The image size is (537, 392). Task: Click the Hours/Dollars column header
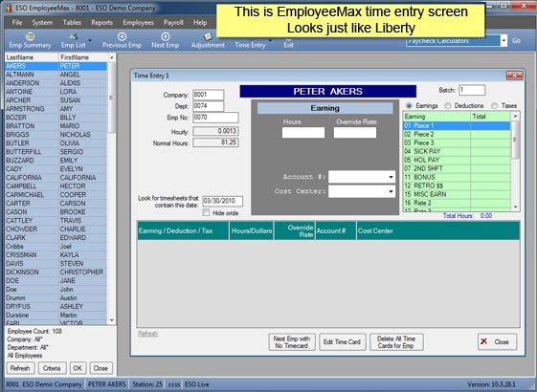tap(252, 230)
